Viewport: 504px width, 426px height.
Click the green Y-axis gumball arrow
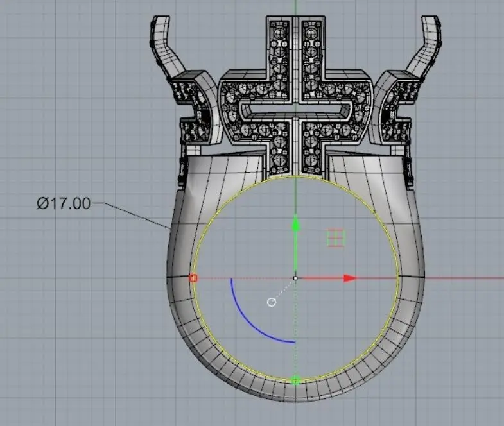[296, 225]
